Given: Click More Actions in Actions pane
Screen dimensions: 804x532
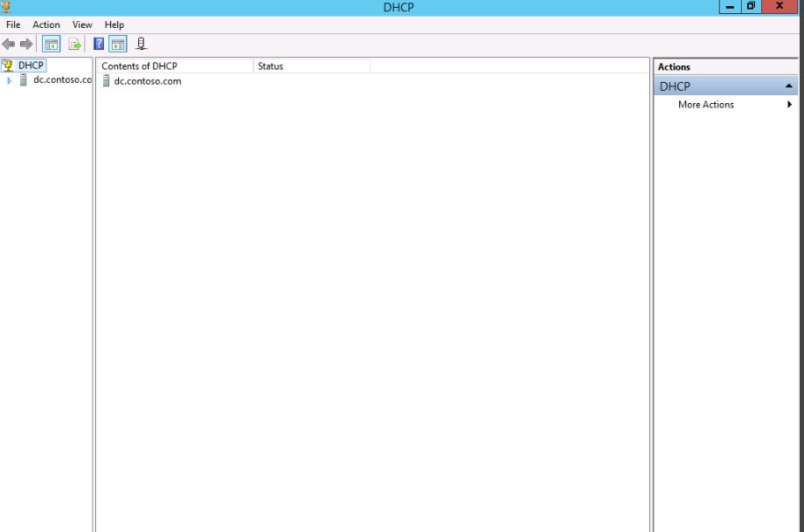Looking at the screenshot, I should [x=705, y=105].
